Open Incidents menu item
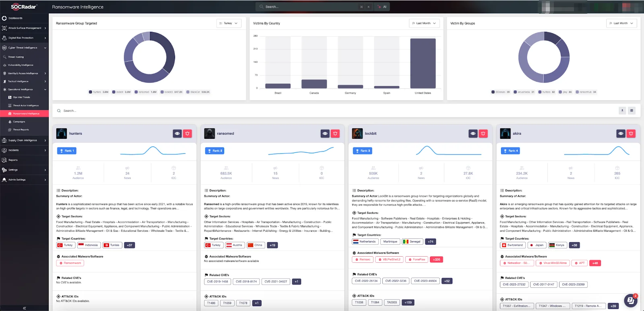Viewport: 644px width, 311px height. click(x=24, y=150)
